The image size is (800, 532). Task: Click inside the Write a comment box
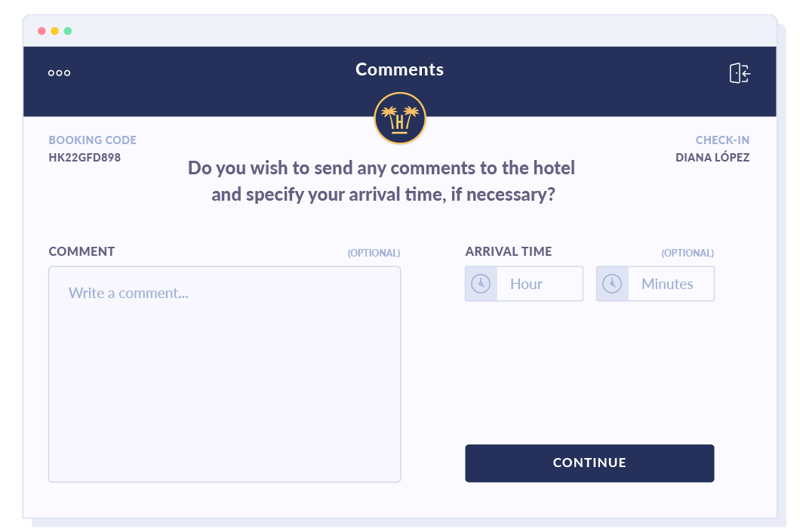pyautogui.click(x=224, y=374)
